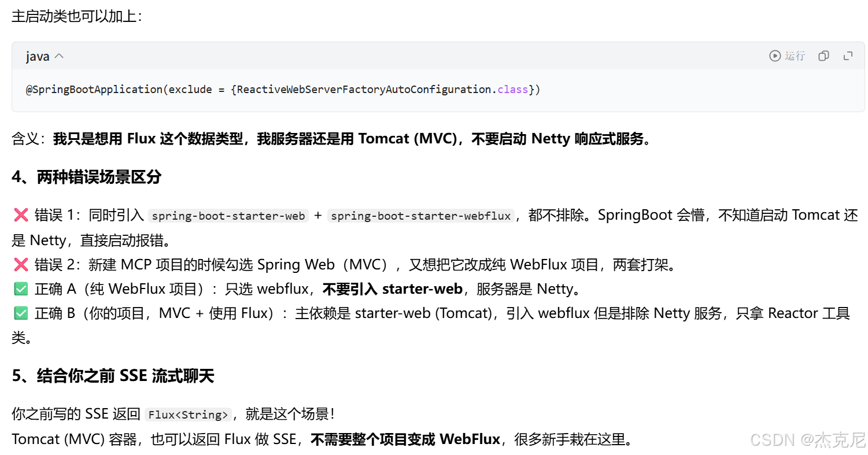Click the green checkmark before 正确 B

21,313
